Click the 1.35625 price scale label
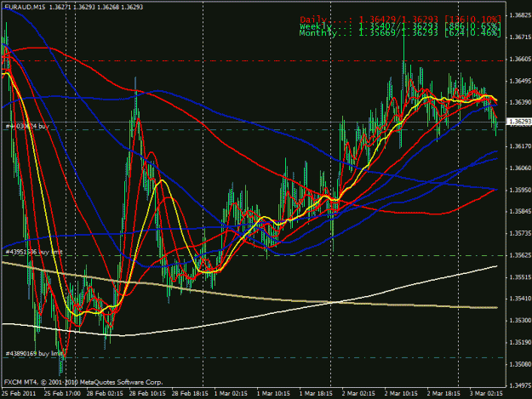532x399 pixels. 520,255
